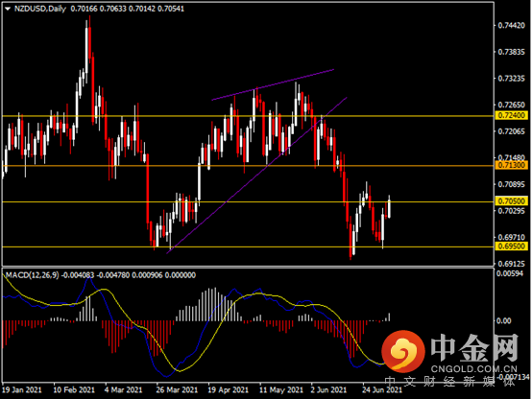
Task: Click the upper purple resistance trendline
Action: point(273,85)
